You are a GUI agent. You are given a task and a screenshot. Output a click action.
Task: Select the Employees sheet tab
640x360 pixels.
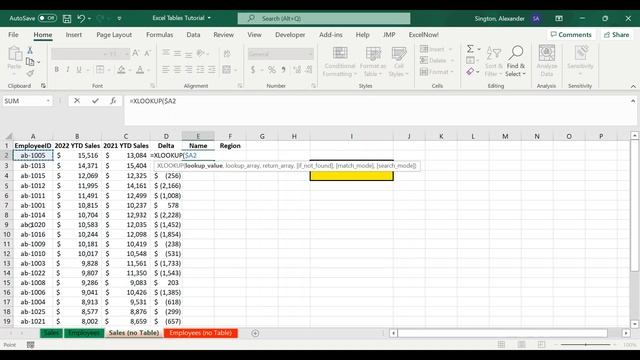(84, 333)
